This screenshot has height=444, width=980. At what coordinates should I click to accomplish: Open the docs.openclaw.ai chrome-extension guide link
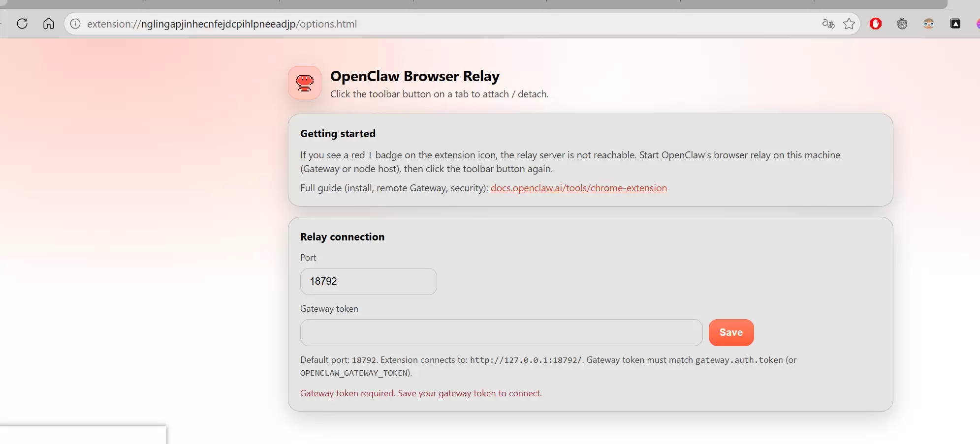(578, 188)
